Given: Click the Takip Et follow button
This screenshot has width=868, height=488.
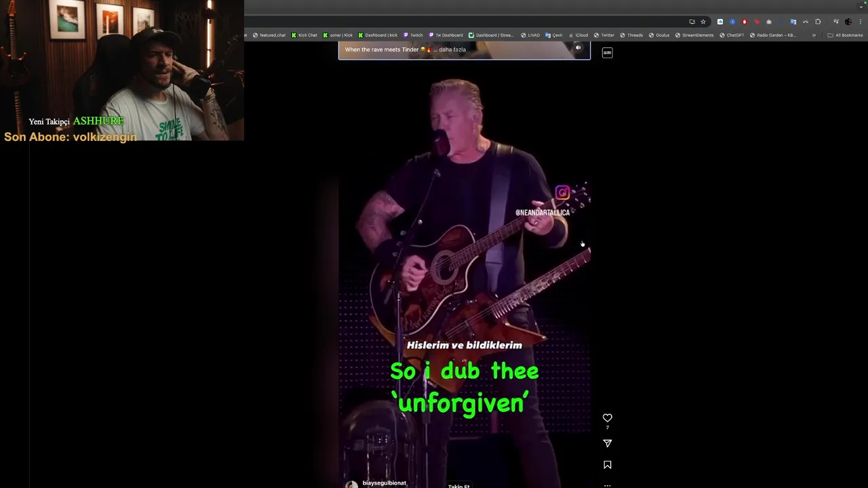Looking at the screenshot, I should 459,486.
